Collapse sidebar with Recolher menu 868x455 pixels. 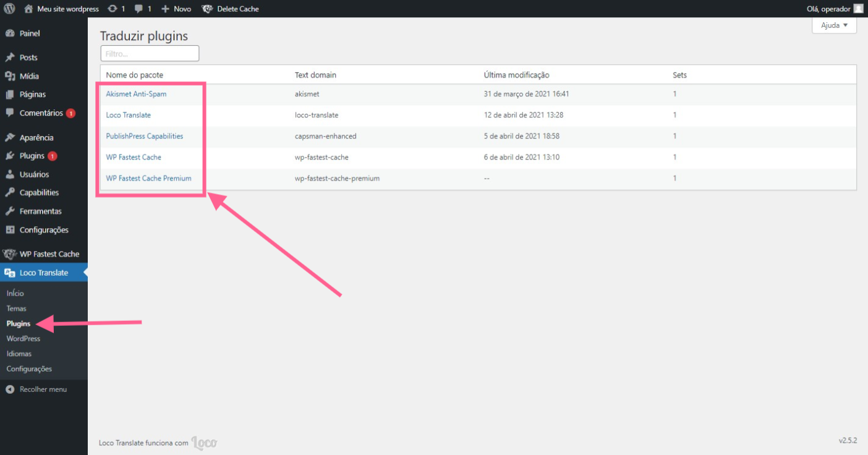click(43, 389)
